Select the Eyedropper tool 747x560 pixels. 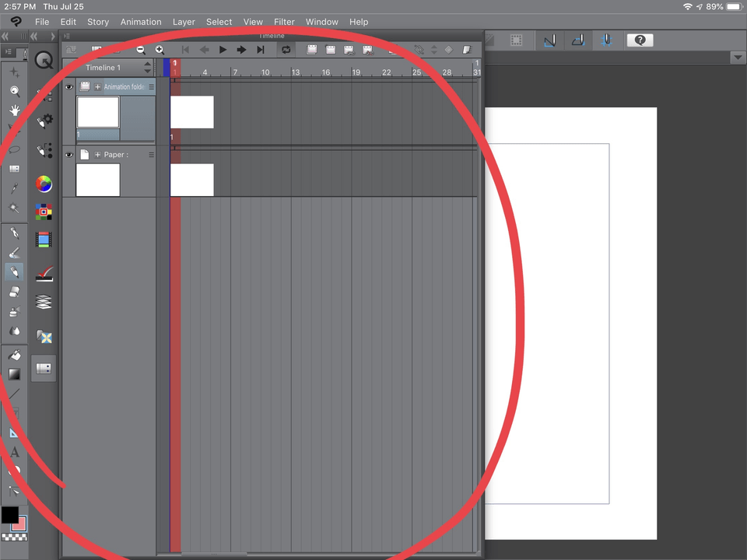point(15,188)
